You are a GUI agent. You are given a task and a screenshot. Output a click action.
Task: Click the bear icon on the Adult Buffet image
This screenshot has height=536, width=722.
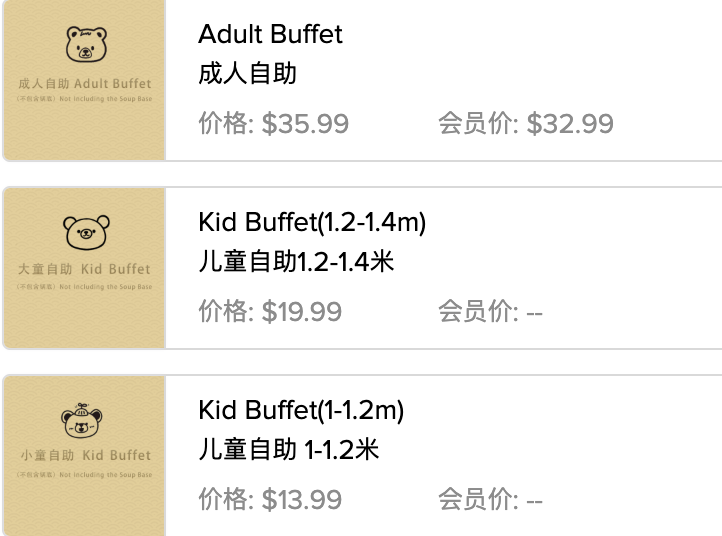click(x=86, y=46)
